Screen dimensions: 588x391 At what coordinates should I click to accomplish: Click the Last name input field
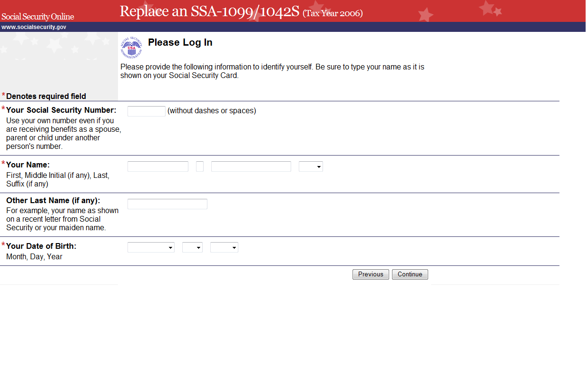tap(251, 166)
